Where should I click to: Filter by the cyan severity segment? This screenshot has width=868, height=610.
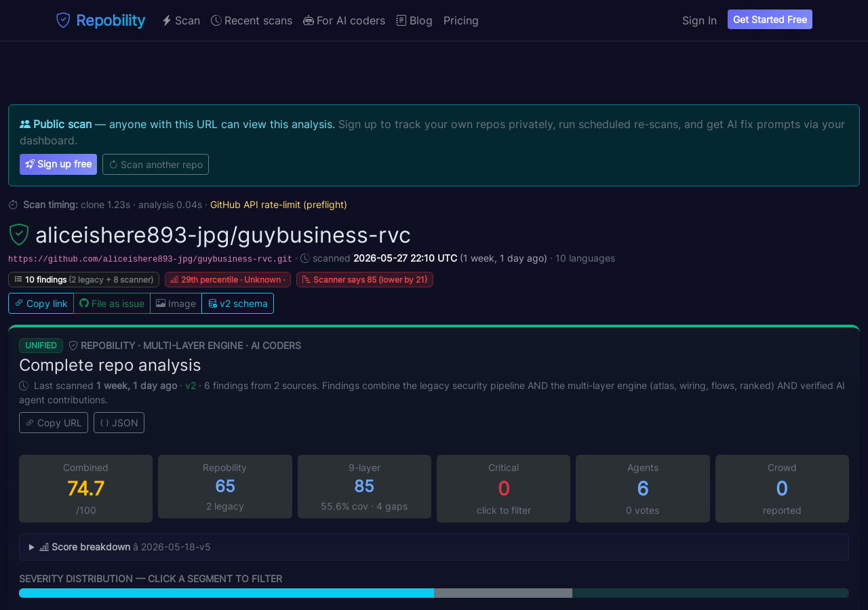click(x=226, y=593)
